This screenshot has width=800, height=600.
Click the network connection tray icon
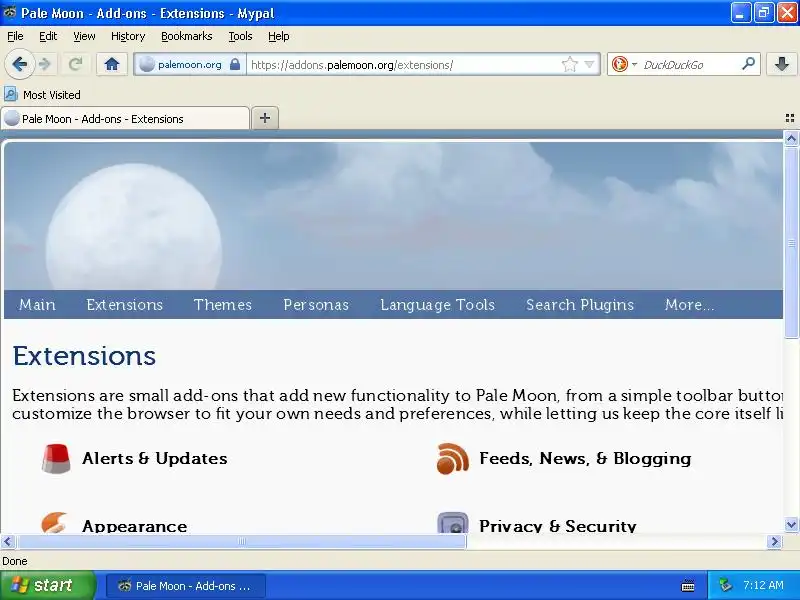point(725,585)
